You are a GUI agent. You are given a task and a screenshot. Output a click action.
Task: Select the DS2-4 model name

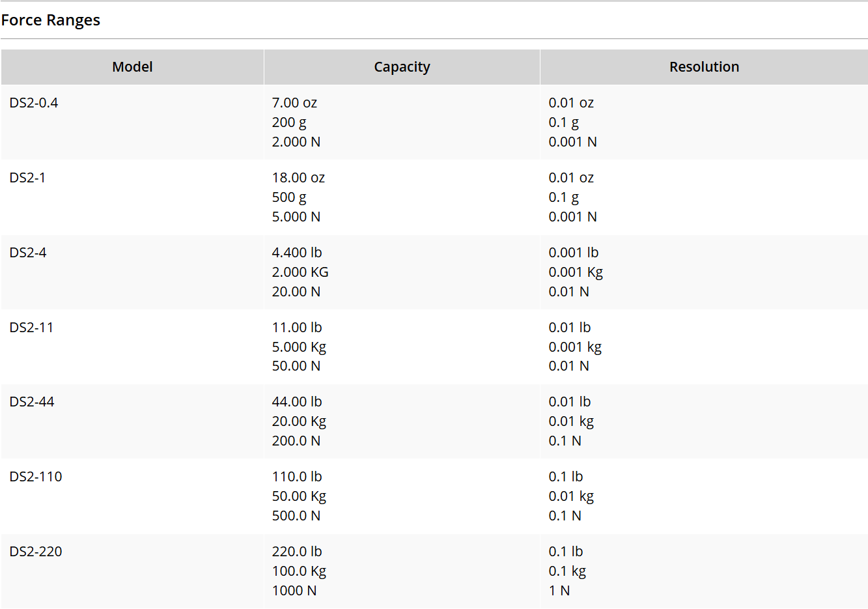(x=28, y=253)
